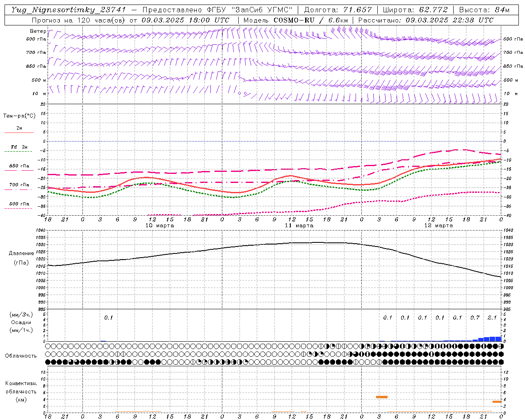This screenshot has width=525, height=420.
Task: Click the 12 марта date label
Action: point(438,225)
